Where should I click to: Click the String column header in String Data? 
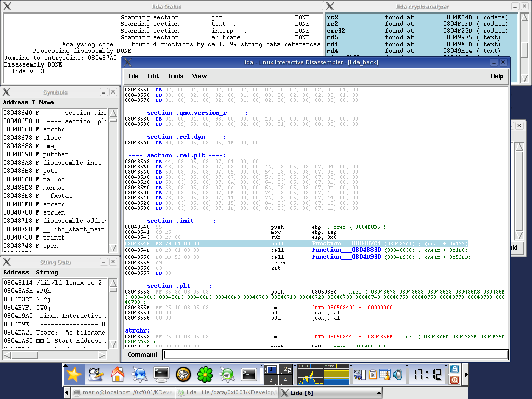click(47, 272)
